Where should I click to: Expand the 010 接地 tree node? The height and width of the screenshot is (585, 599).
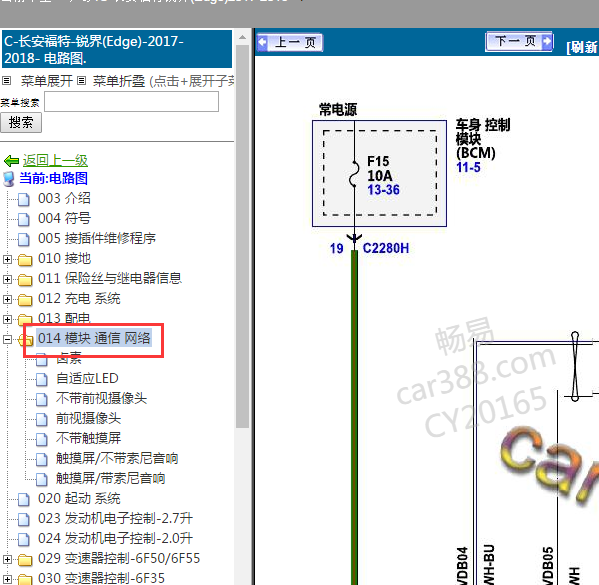point(7,259)
